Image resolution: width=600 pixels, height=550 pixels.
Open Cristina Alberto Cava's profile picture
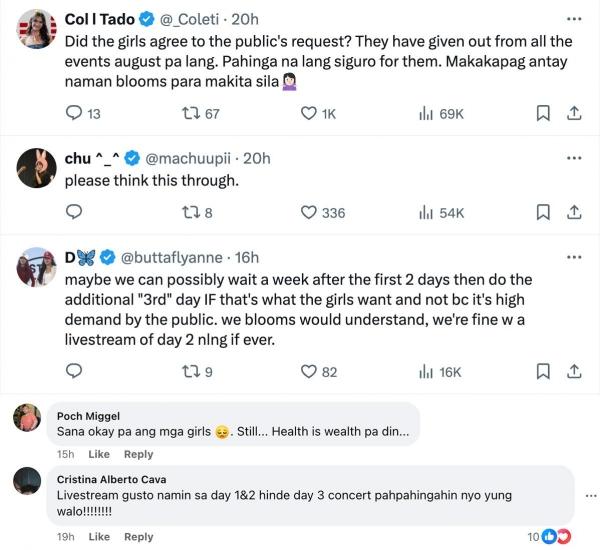point(27,481)
